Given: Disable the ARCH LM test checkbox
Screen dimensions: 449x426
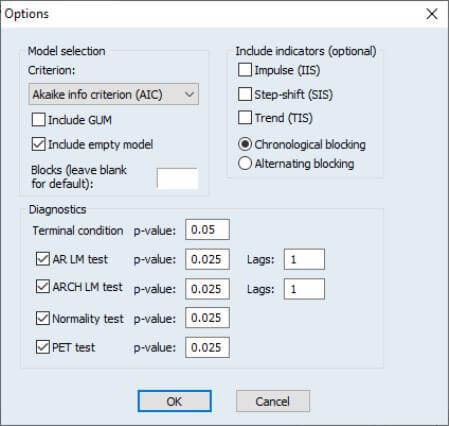Looking at the screenshot, I should click(x=43, y=286).
